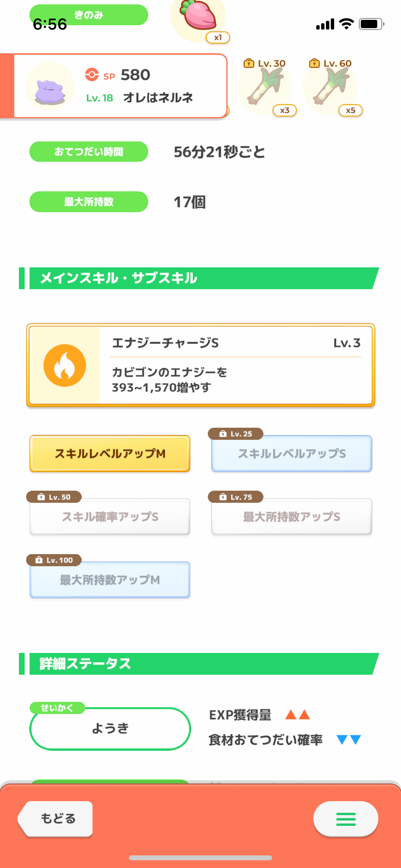The image size is (401, 868).
Task: Tap the ようき nature box
Action: pyautogui.click(x=110, y=728)
